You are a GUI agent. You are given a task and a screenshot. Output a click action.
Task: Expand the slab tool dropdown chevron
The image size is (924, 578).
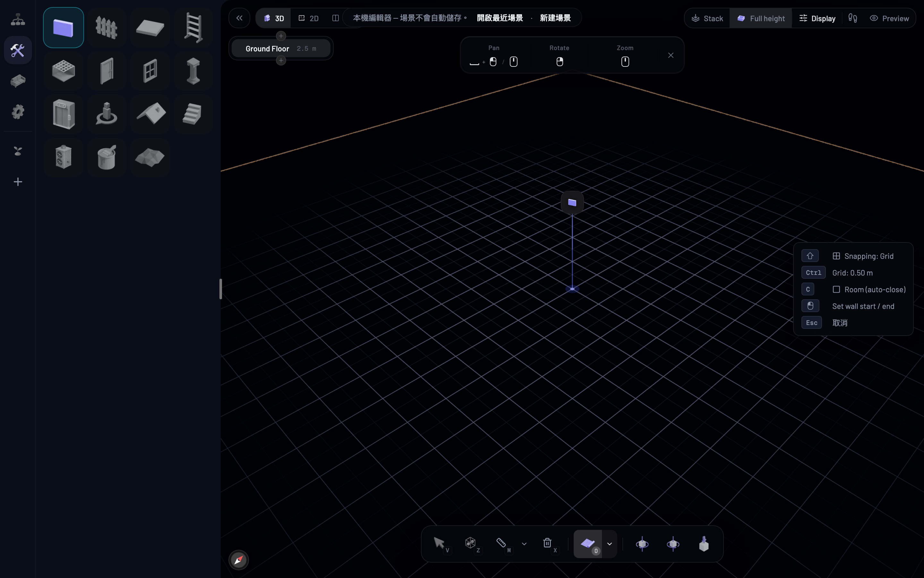click(609, 544)
